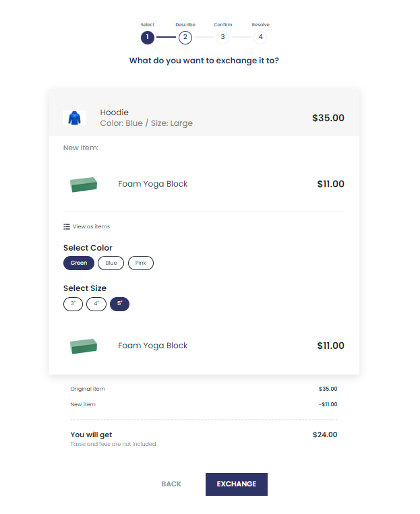Go to step 3 Confirm circle
The height and width of the screenshot is (514, 420).
click(222, 37)
